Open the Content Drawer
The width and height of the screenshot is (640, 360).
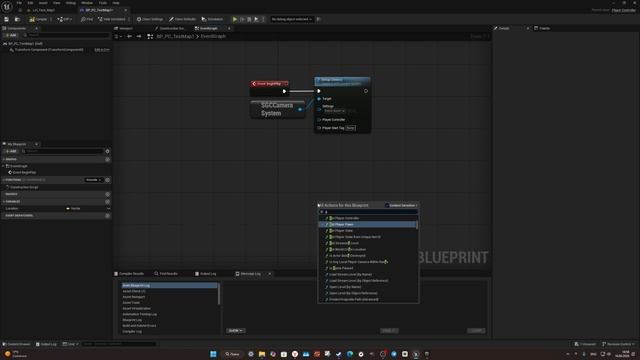[16, 344]
